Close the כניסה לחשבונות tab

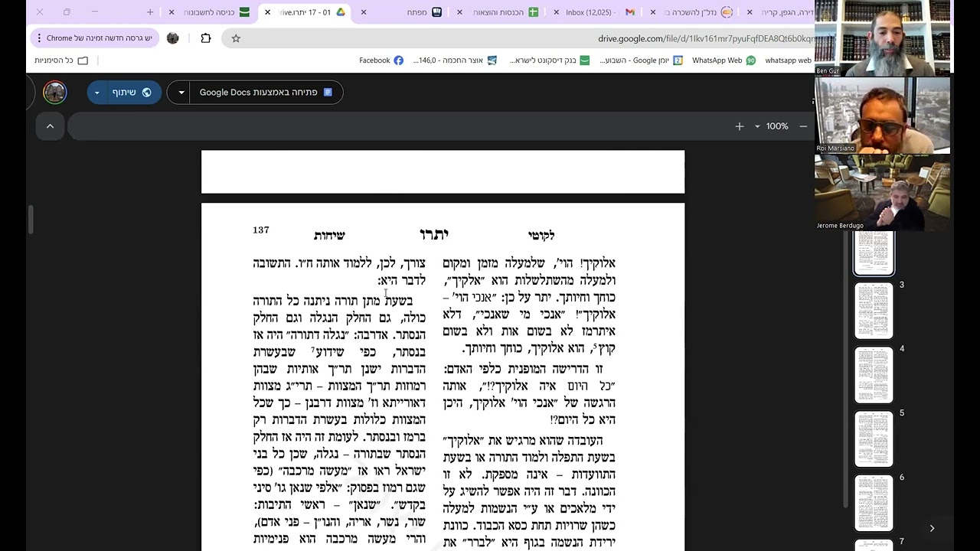coord(171,12)
